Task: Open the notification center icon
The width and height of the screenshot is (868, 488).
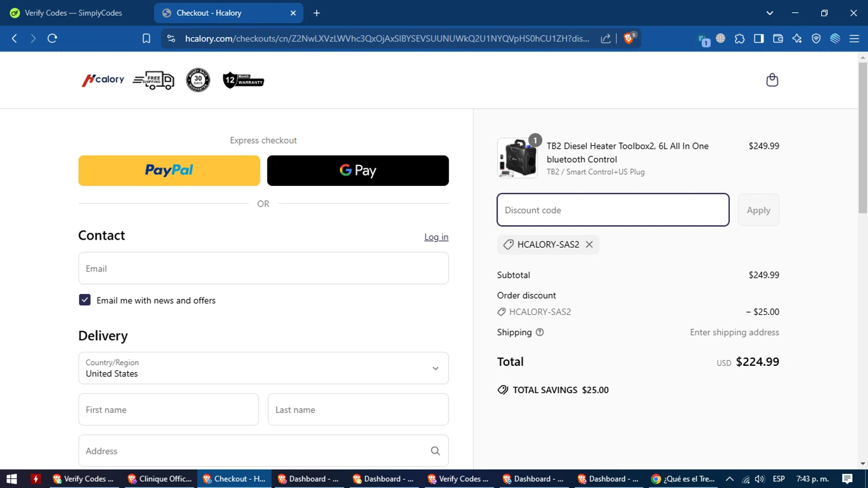Action: coord(847,479)
